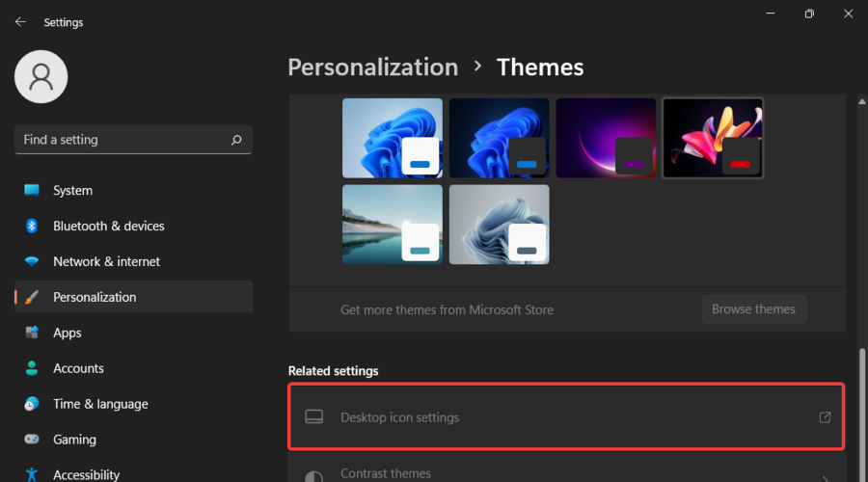The height and width of the screenshot is (482, 868).
Task: Click the Time & language globe icon
Action: [32, 404]
